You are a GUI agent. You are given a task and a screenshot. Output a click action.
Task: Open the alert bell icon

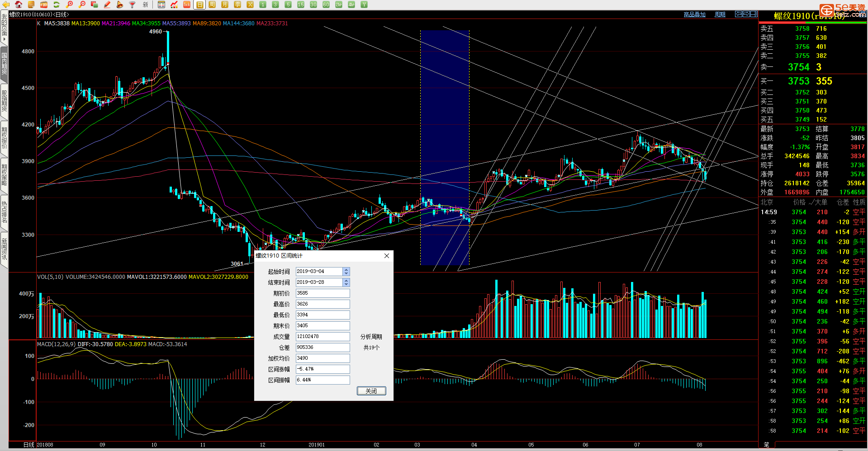tap(120, 5)
